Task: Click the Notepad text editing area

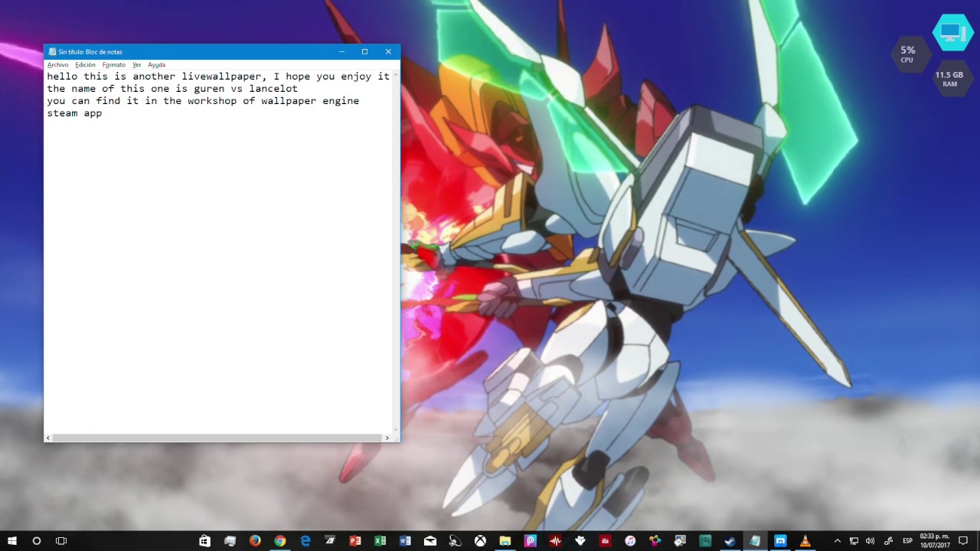Action: (x=218, y=252)
